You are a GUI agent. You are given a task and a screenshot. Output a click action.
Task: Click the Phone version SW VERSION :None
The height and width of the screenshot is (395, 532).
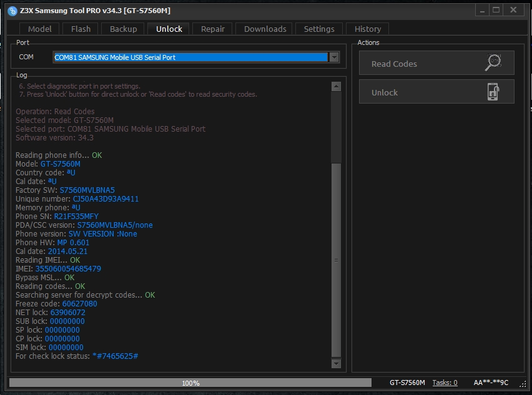point(103,234)
